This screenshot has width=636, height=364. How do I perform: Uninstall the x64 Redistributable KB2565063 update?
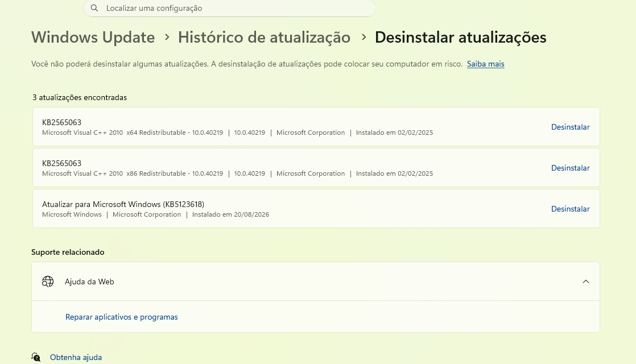(570, 127)
